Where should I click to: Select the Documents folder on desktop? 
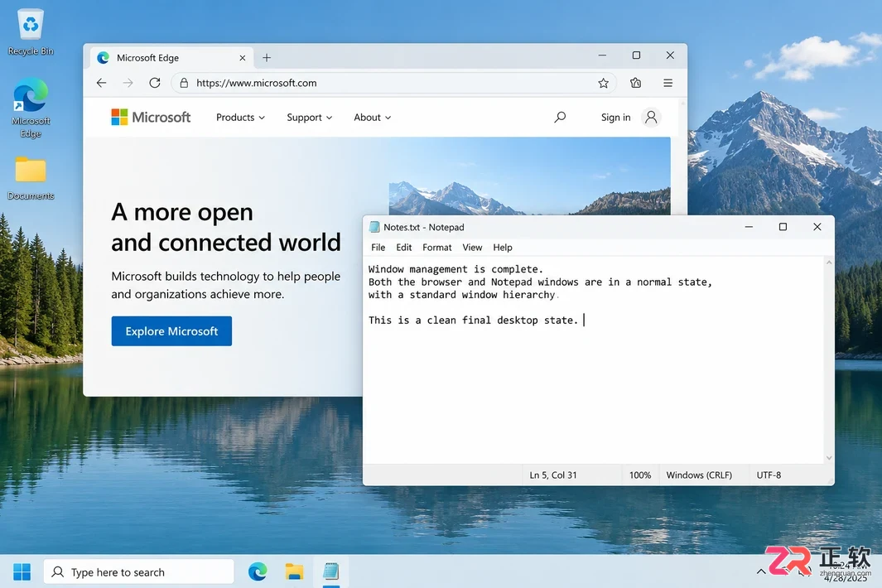click(31, 178)
